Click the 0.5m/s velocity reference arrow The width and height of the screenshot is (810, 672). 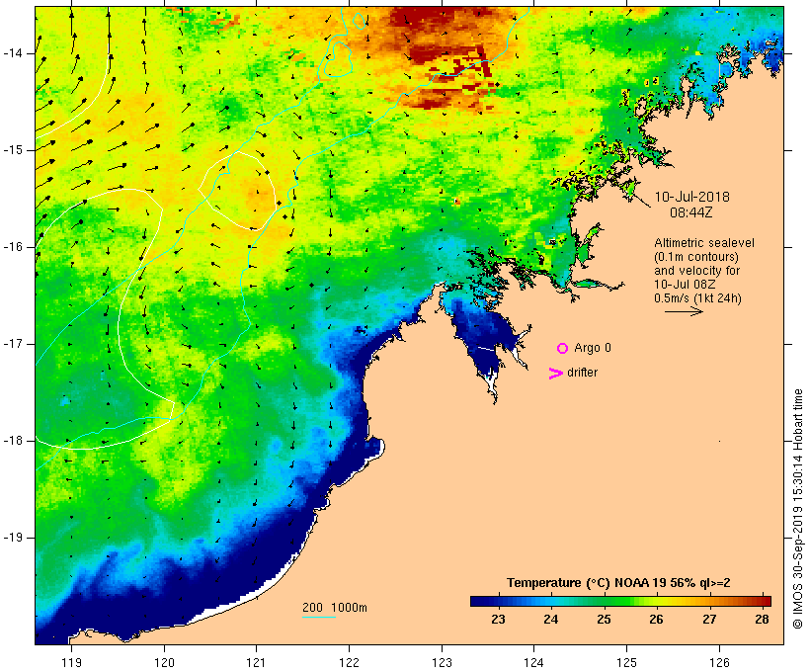(684, 311)
